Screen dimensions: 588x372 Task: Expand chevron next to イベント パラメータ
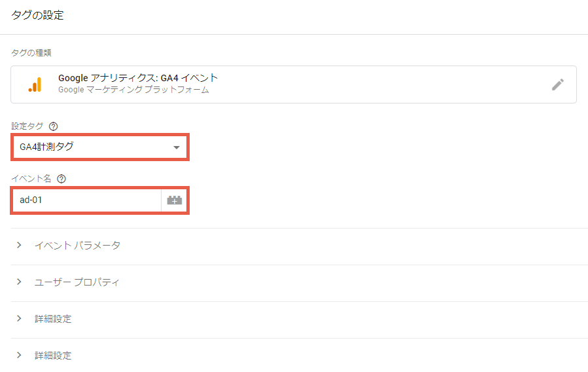coord(19,245)
